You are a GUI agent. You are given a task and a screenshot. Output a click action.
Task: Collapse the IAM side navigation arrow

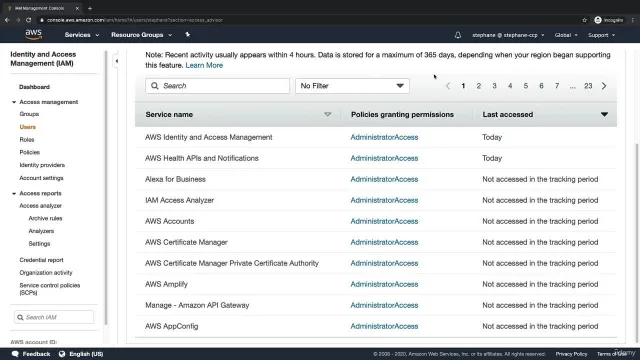pyautogui.click(x=117, y=61)
